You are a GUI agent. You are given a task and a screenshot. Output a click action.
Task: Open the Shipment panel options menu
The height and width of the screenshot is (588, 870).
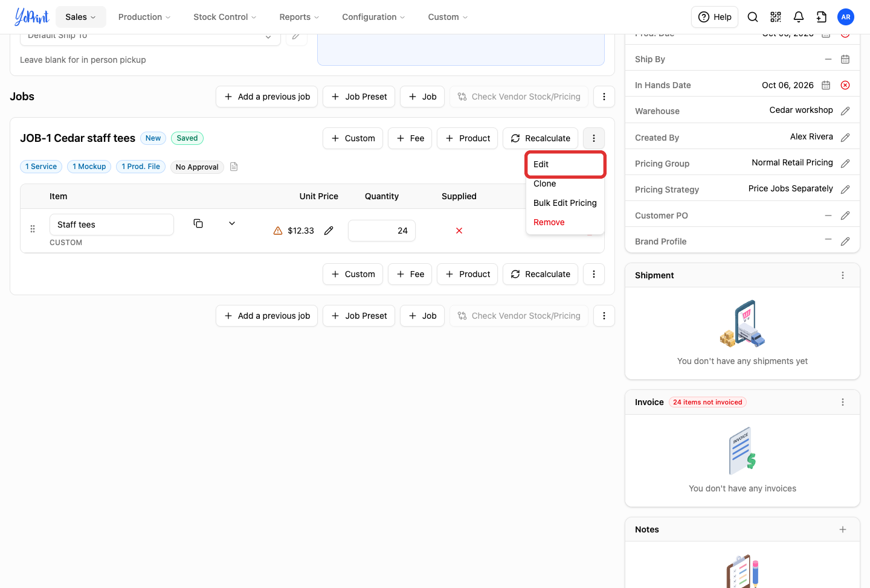tap(843, 275)
